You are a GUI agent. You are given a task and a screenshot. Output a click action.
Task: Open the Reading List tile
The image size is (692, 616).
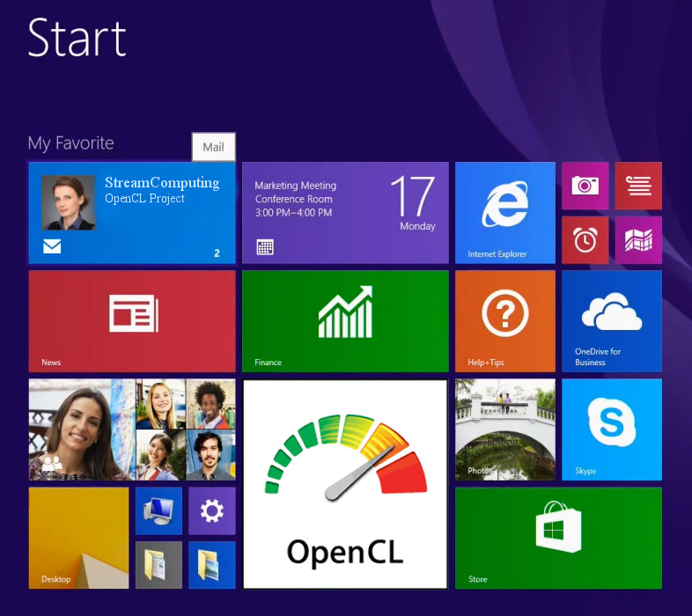(638, 186)
